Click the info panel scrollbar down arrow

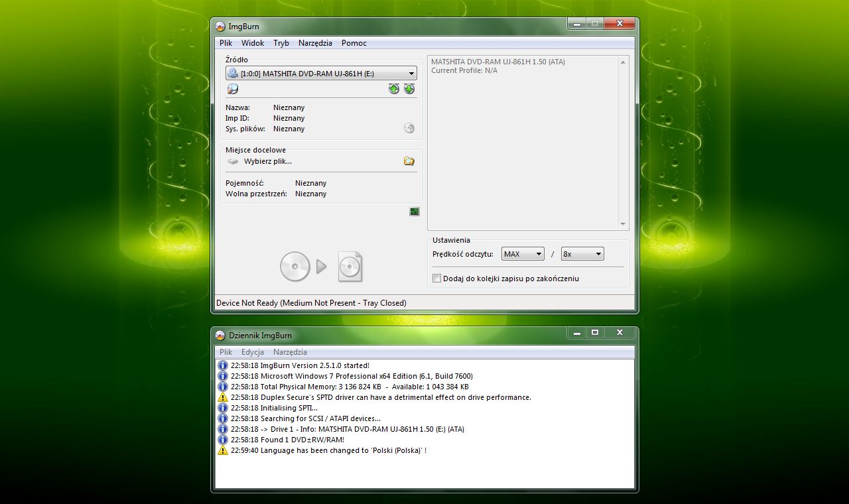623,224
